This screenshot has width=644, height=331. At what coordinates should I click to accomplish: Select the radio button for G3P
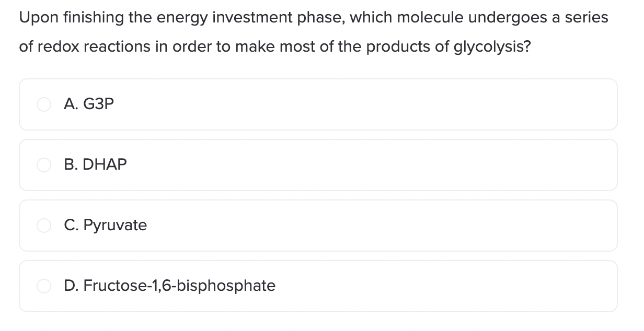44,104
